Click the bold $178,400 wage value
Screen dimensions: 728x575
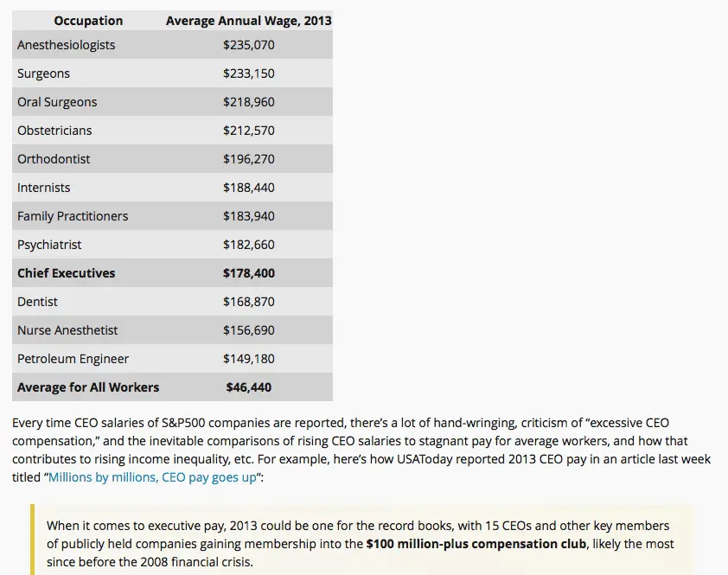[x=249, y=273]
